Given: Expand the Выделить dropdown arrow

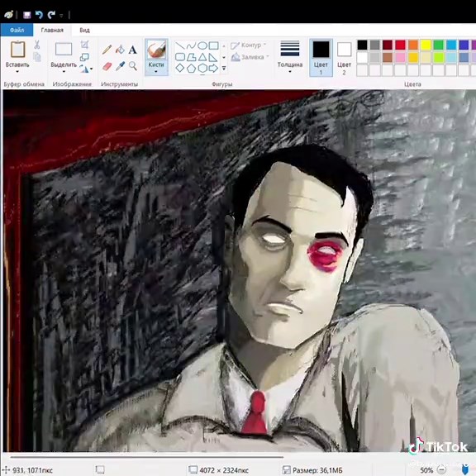Looking at the screenshot, I should [64, 72].
